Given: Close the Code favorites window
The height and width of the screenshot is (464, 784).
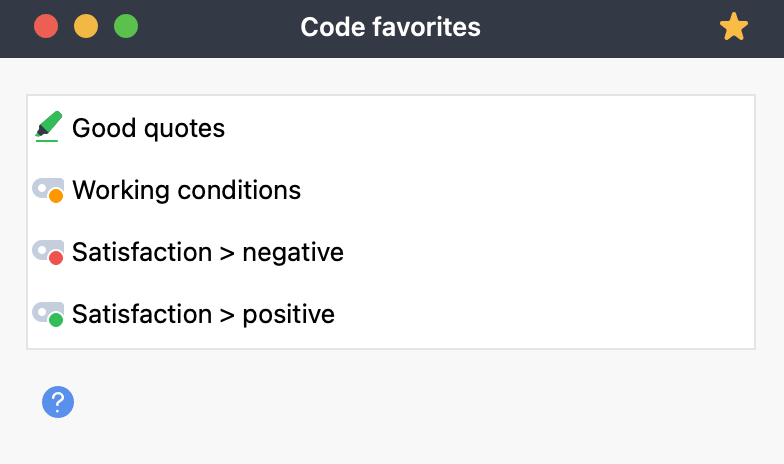Looking at the screenshot, I should (46, 26).
